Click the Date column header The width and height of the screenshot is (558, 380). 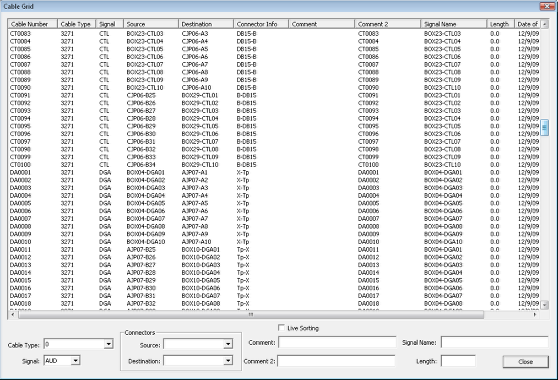(x=527, y=24)
